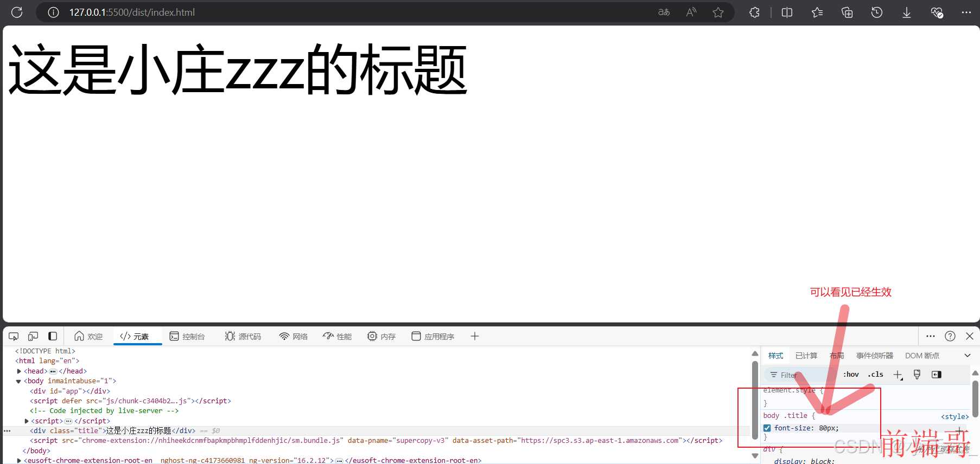Expand the script element node
This screenshot has width=980, height=464.
coord(27,421)
